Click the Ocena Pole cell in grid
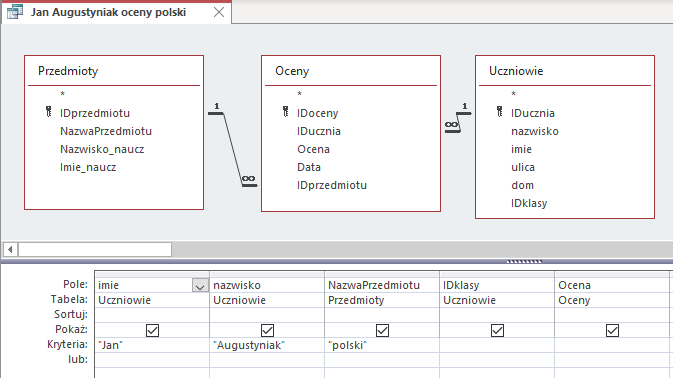 pyautogui.click(x=612, y=285)
